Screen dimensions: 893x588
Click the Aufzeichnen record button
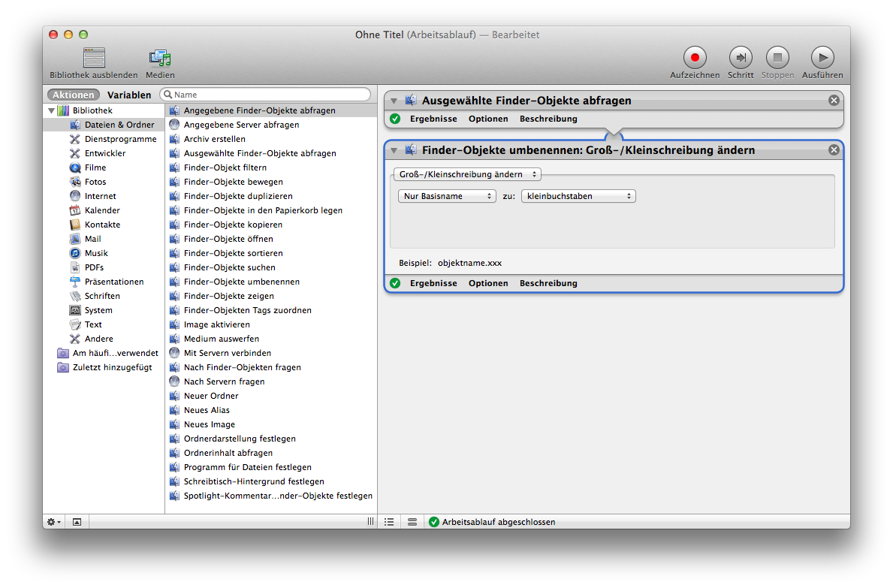coord(695,58)
